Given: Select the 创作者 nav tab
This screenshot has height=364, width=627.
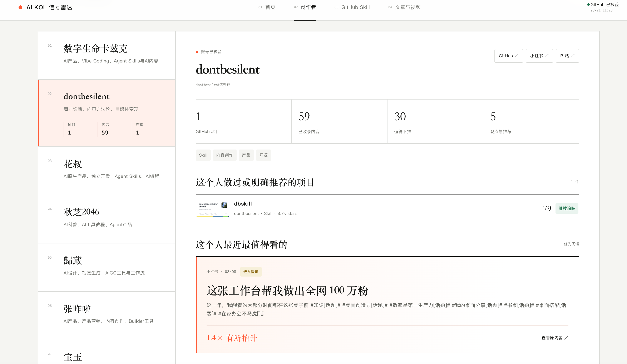Looking at the screenshot, I should 305,7.
